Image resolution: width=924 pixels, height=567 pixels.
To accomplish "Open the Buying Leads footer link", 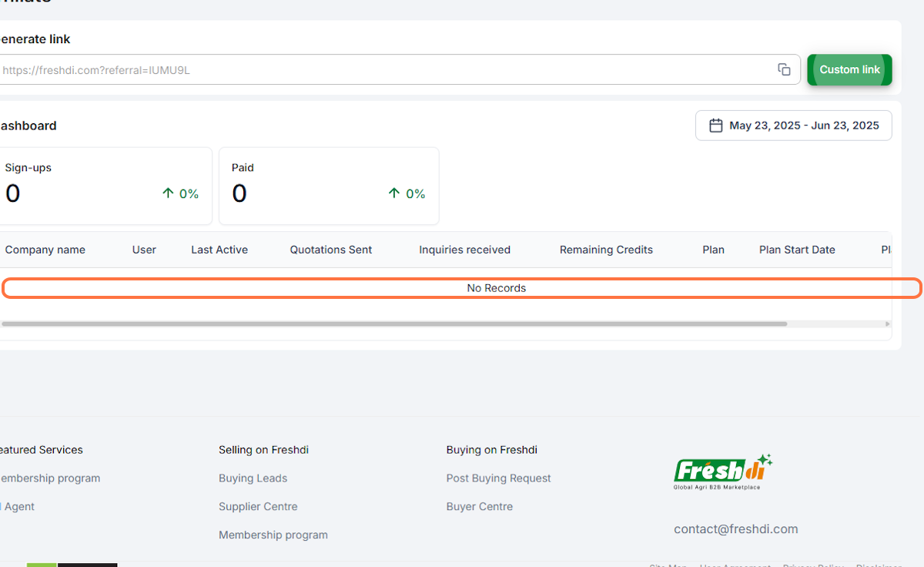I will point(253,478).
